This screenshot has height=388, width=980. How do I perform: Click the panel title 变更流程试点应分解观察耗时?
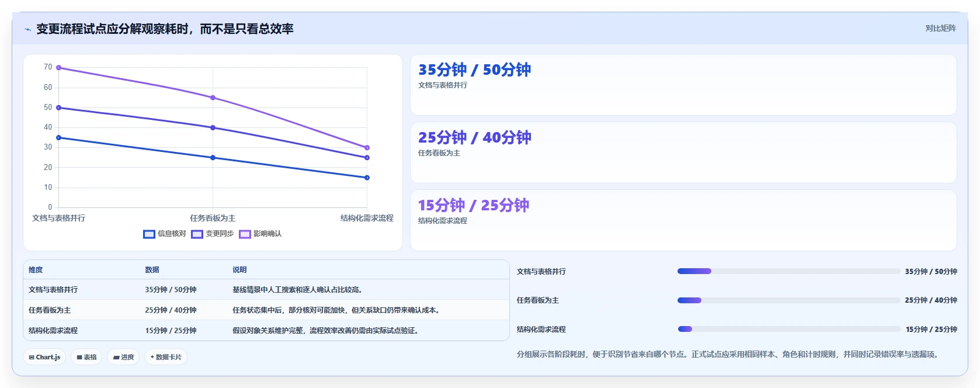(165, 29)
